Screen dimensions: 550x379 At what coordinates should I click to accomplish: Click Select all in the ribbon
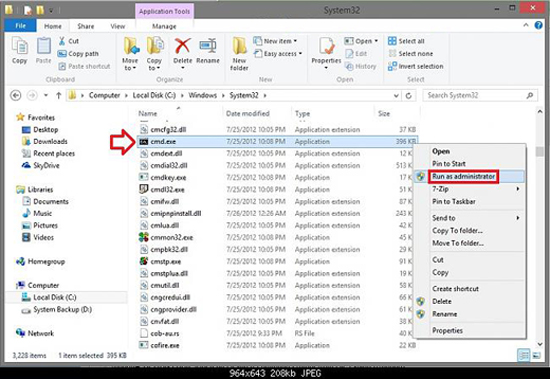tap(407, 41)
